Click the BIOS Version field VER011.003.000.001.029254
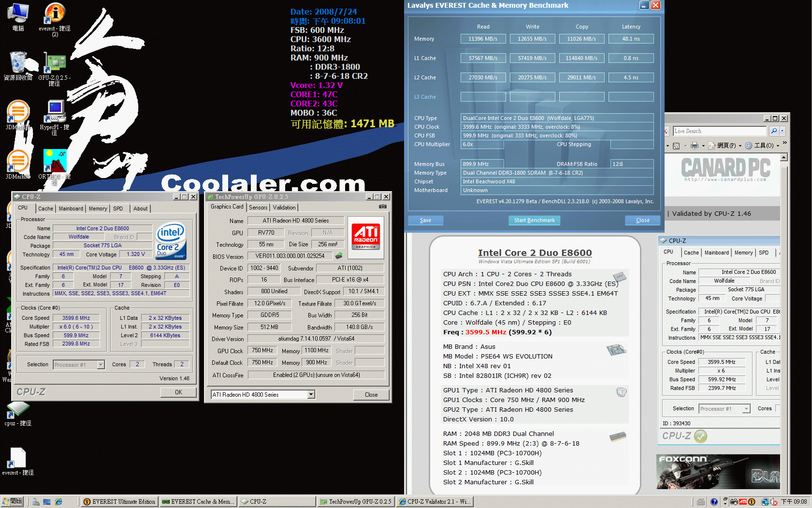Screen dimensions: 812x508 pos(290,256)
